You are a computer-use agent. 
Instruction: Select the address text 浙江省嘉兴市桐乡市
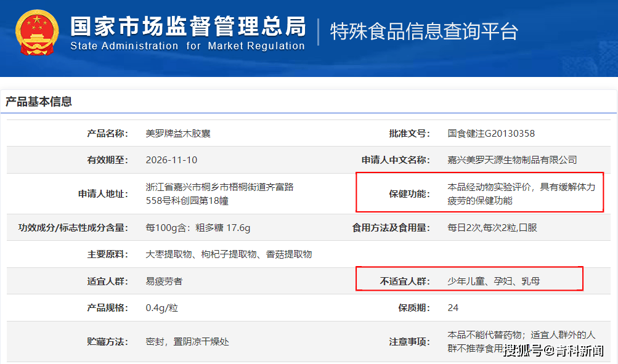[x=187, y=187]
